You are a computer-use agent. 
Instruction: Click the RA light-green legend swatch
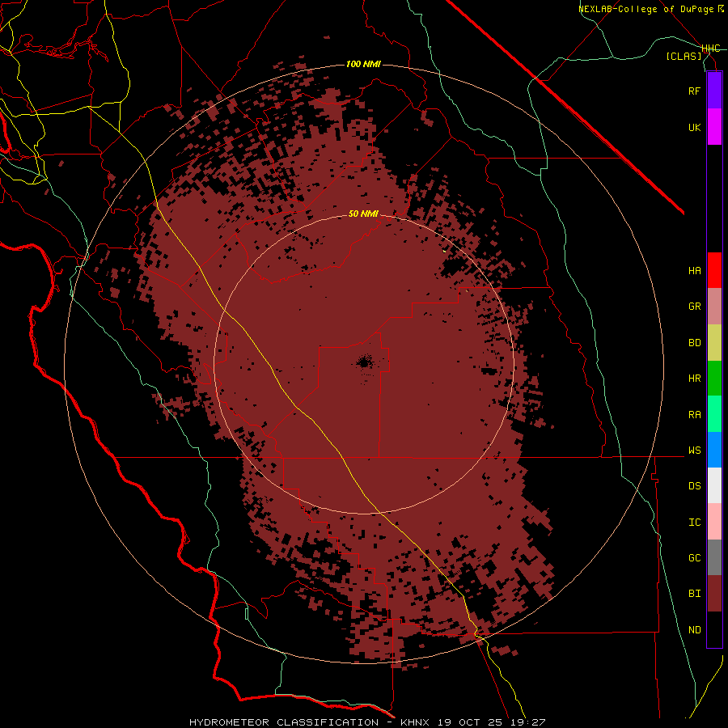714,414
